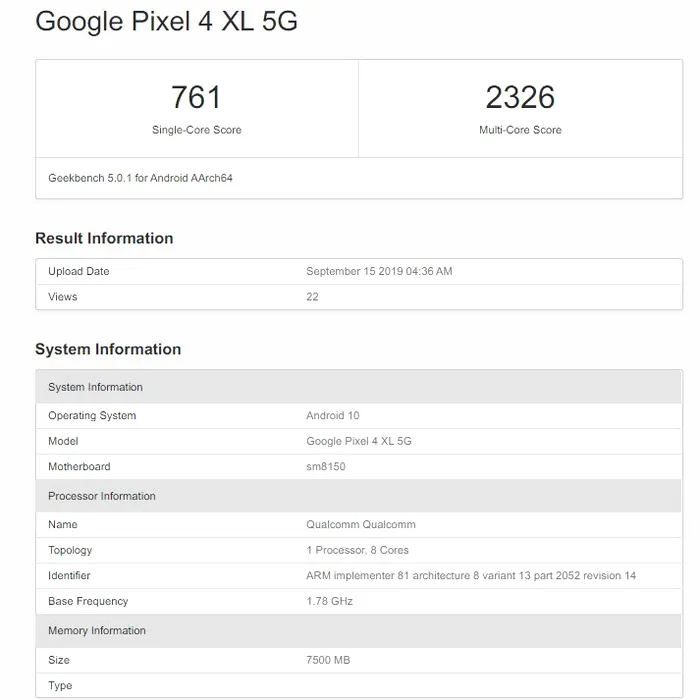
Task: Select the Qualcomm Qualcomm processor name
Action: 360,524
